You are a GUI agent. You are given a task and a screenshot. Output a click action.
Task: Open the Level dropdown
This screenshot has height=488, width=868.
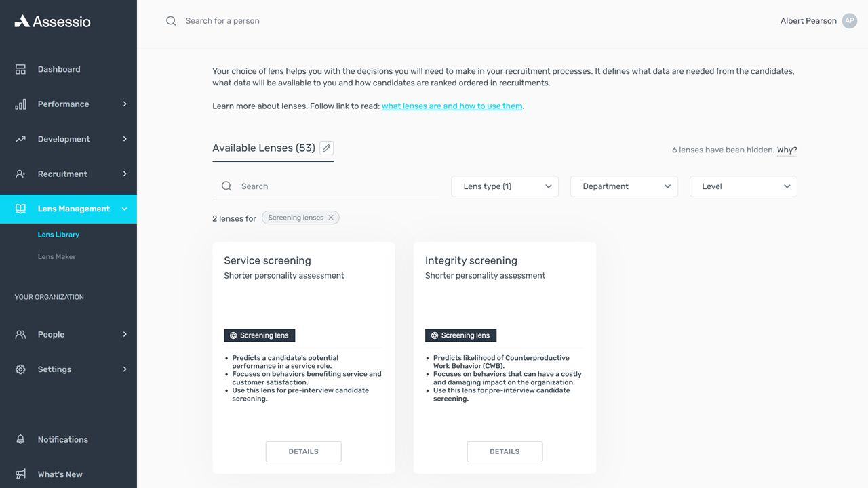point(743,186)
